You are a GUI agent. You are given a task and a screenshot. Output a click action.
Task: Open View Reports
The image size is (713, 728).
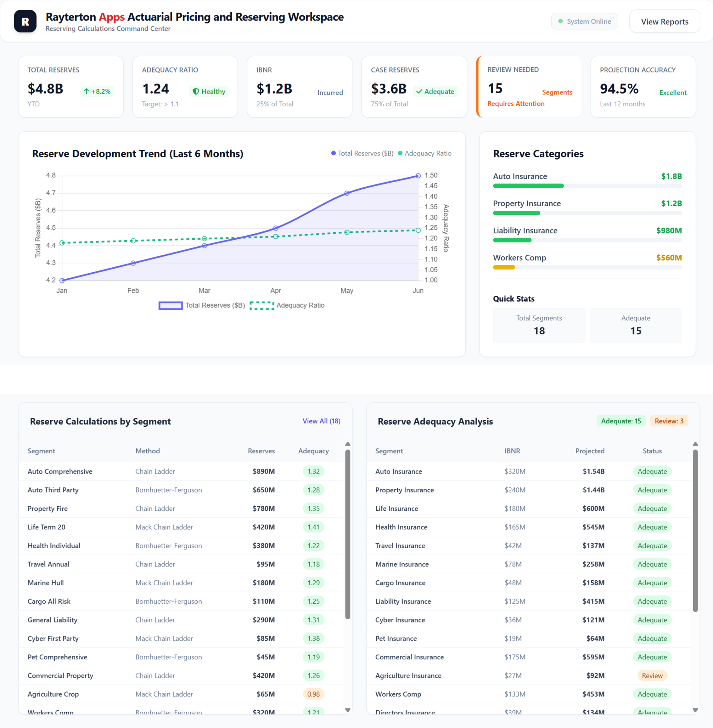(664, 22)
